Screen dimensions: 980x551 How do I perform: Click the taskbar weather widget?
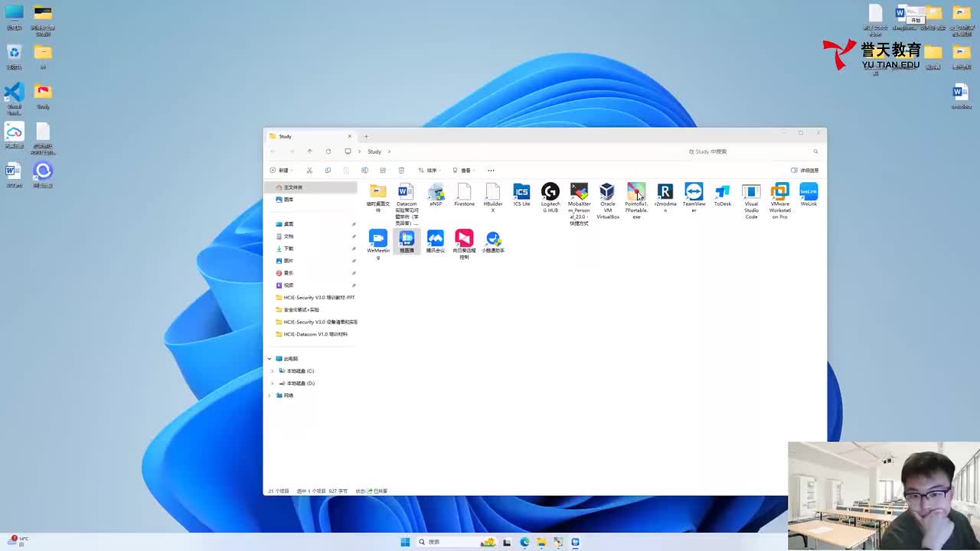click(x=17, y=541)
